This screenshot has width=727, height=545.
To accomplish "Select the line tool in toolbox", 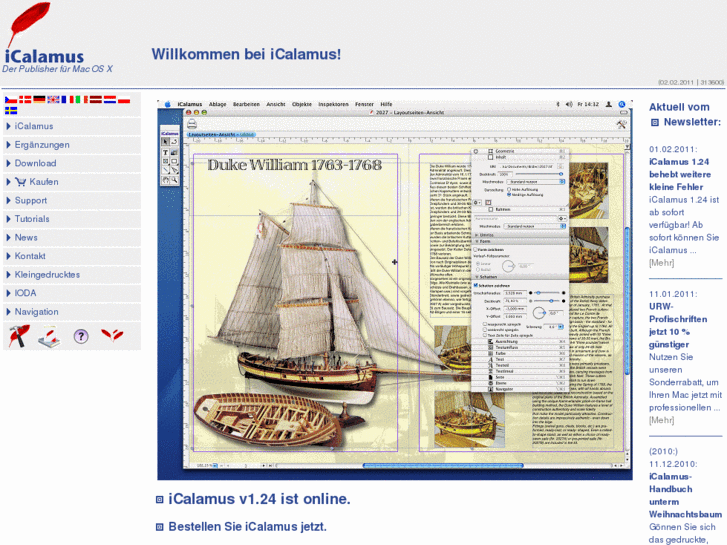I will pyautogui.click(x=166, y=170).
